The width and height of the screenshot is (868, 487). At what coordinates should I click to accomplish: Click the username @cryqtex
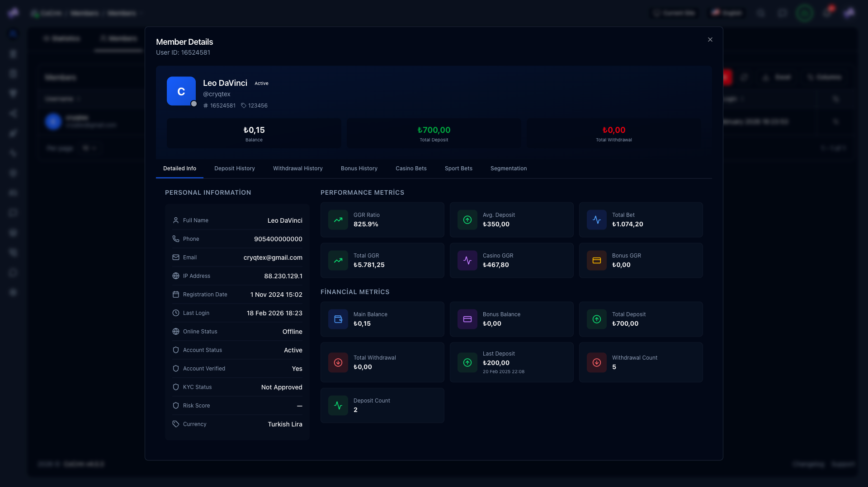[x=217, y=94]
